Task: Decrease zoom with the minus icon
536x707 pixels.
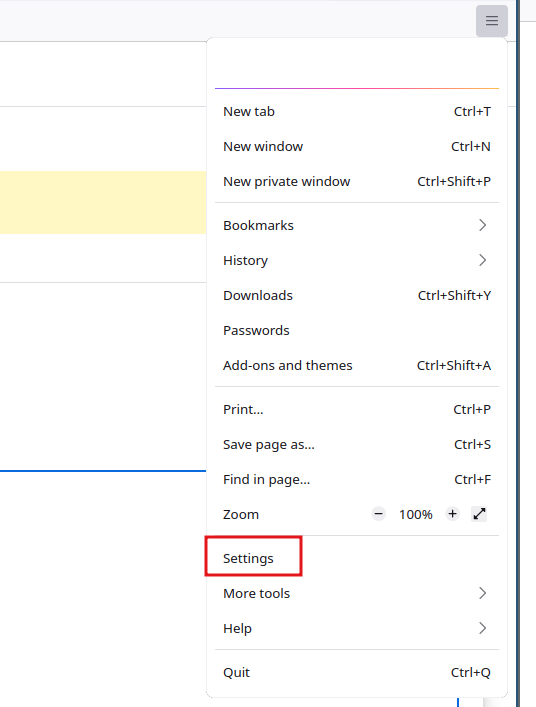Action: pos(379,514)
